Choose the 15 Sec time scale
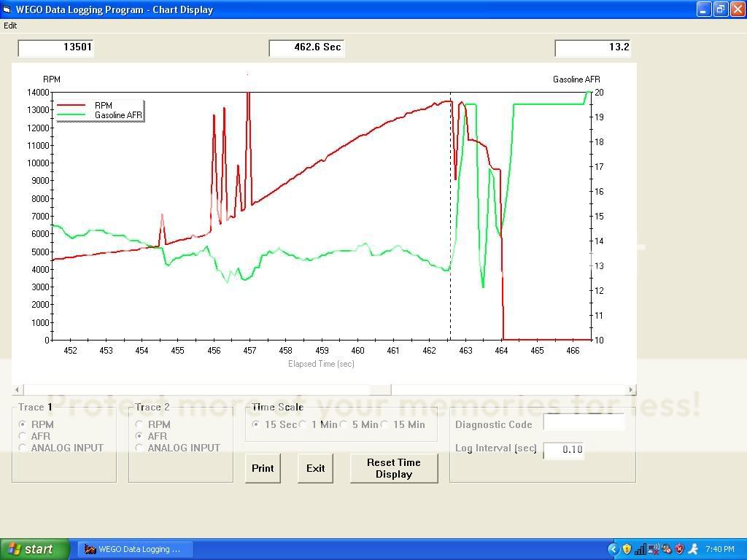 click(x=256, y=424)
